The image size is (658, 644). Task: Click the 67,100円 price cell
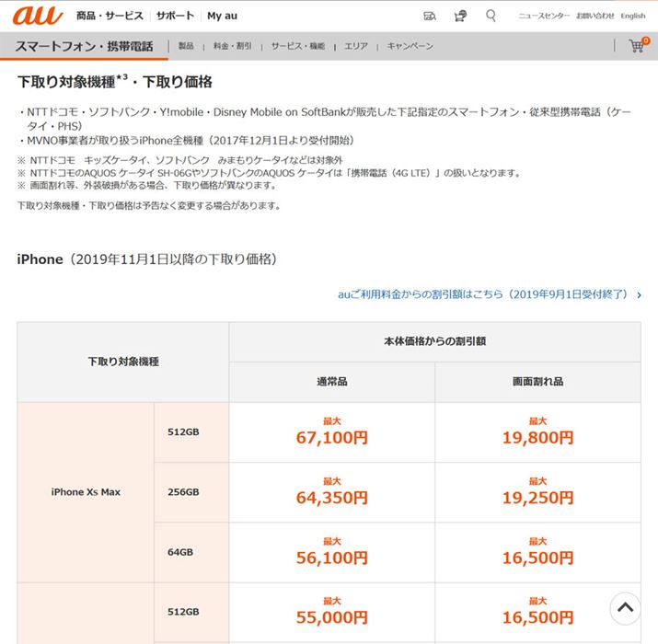(x=332, y=432)
